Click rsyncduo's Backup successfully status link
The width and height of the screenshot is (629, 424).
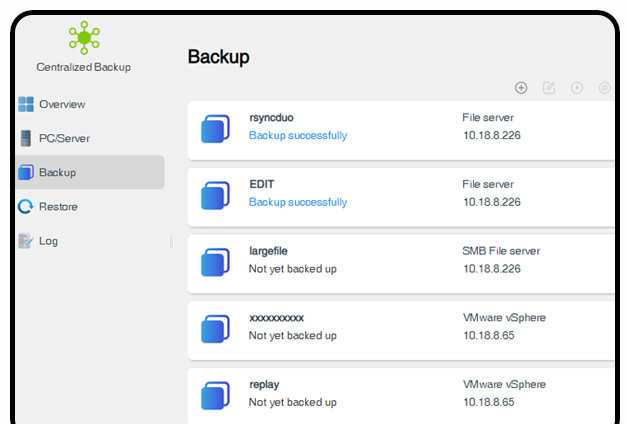298,136
